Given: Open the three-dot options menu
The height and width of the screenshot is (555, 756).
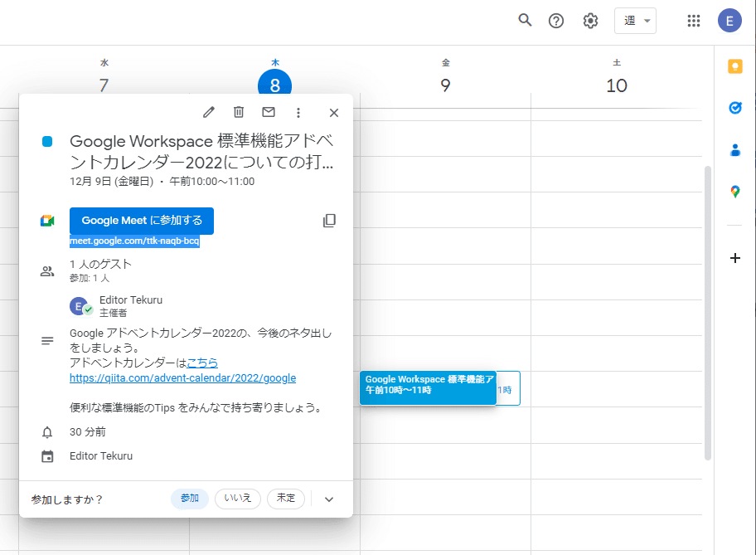Looking at the screenshot, I should pos(298,112).
